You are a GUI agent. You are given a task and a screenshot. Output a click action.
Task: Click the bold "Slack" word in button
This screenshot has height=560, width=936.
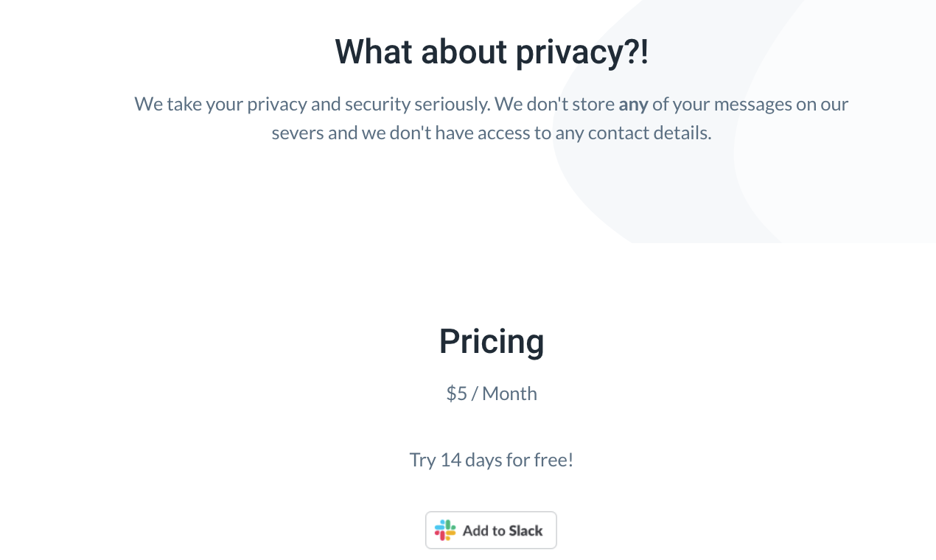pos(525,531)
